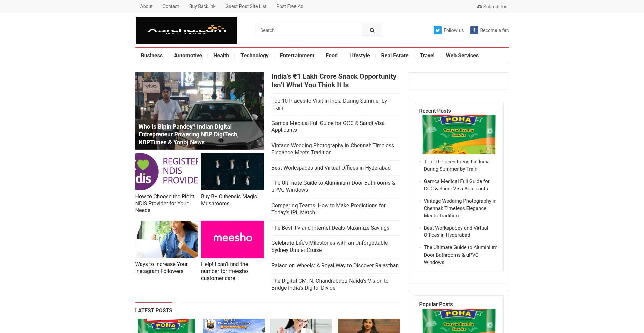Open the Twitter Follow us icon
This screenshot has height=333, width=644.
[437, 30]
